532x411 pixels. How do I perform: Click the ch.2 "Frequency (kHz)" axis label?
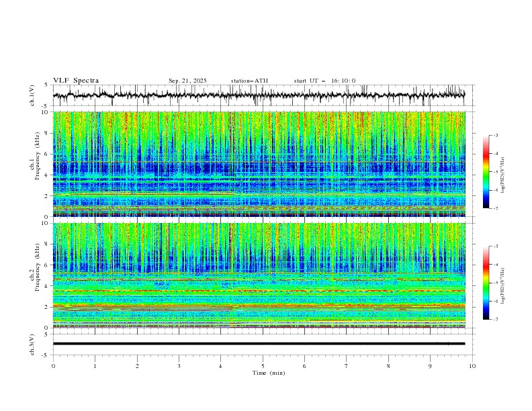coord(38,267)
